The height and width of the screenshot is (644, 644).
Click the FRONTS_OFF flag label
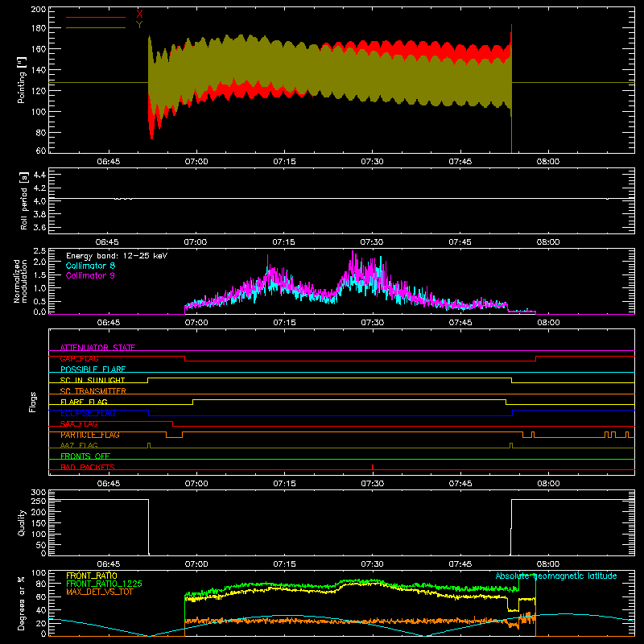(x=85, y=456)
